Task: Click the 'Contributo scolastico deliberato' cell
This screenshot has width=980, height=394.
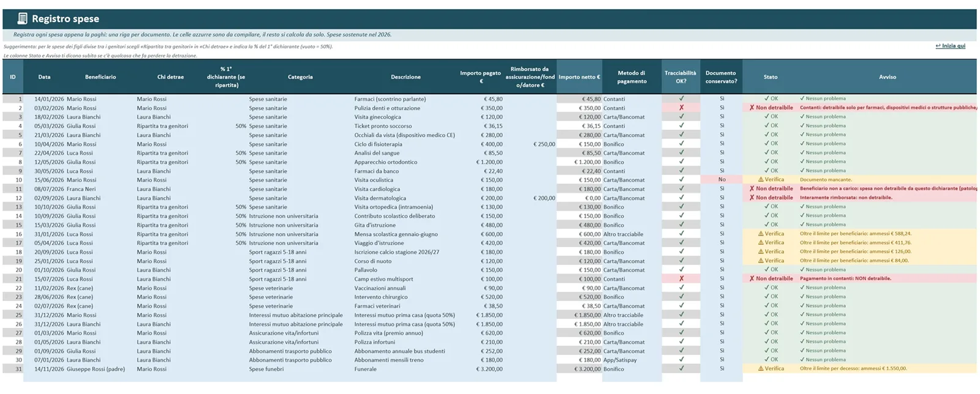Action: pyautogui.click(x=394, y=216)
